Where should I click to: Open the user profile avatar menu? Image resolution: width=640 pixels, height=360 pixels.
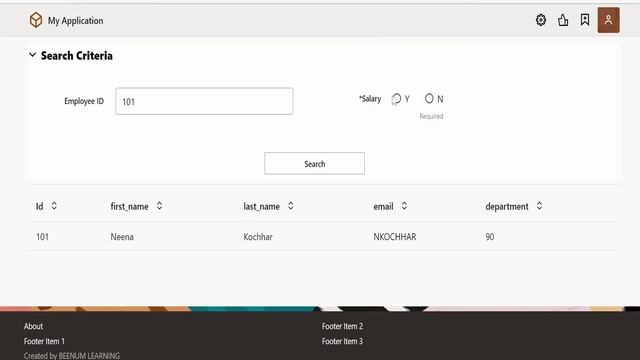[x=609, y=20]
